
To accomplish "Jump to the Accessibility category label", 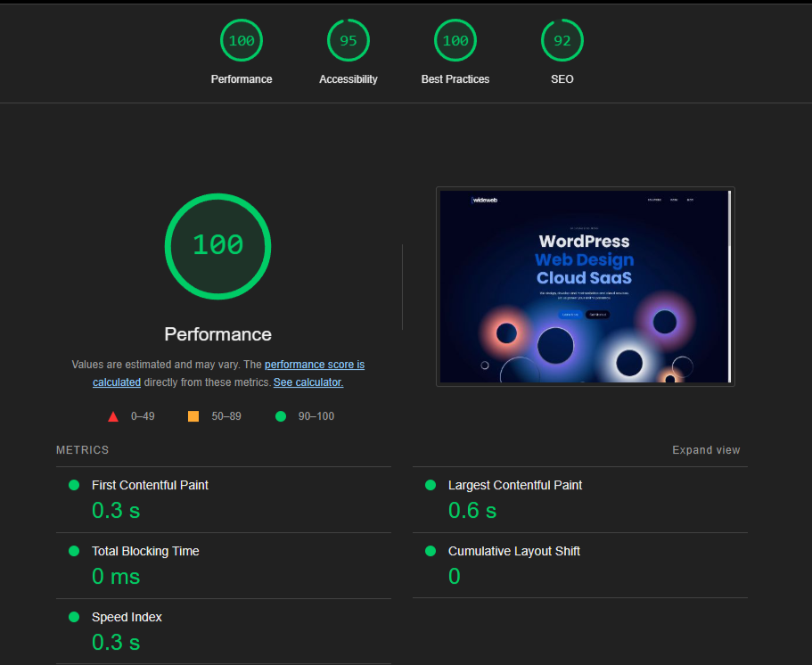I will pos(348,79).
